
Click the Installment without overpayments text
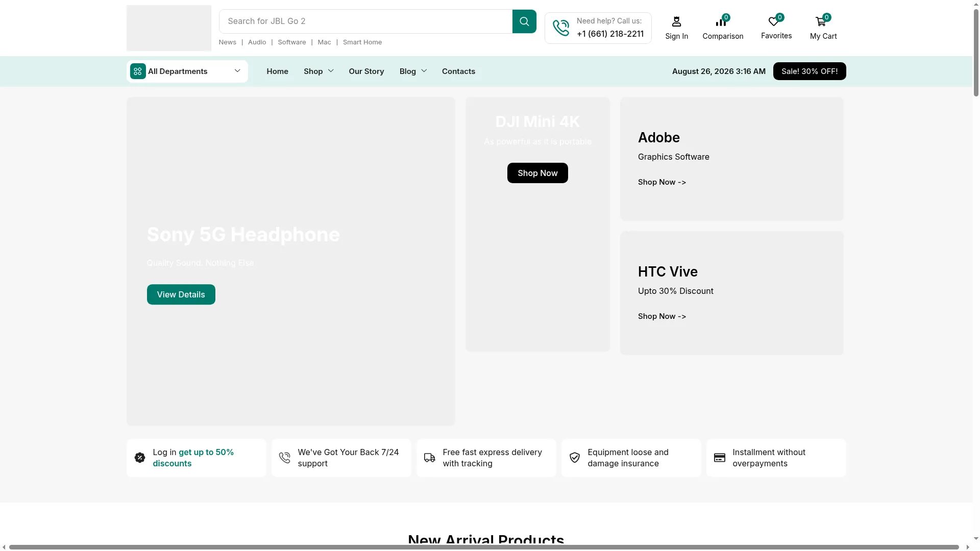(769, 458)
